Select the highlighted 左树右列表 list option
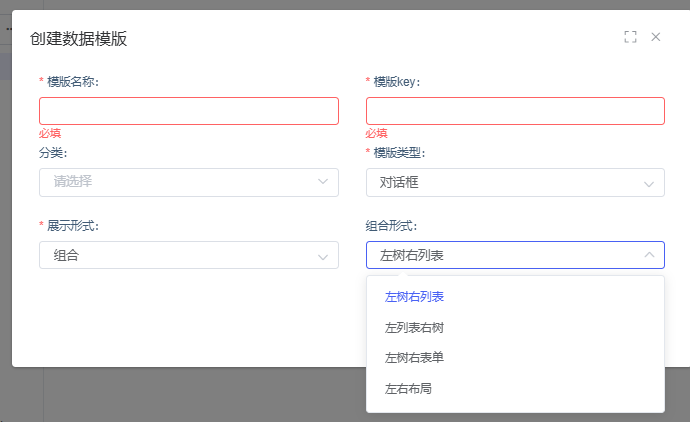 click(415, 296)
